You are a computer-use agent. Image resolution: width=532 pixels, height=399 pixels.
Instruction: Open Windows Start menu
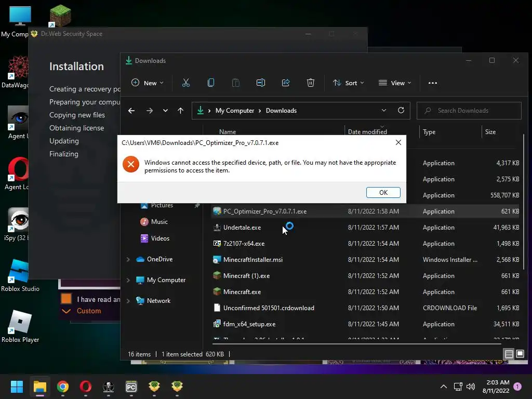tap(17, 387)
